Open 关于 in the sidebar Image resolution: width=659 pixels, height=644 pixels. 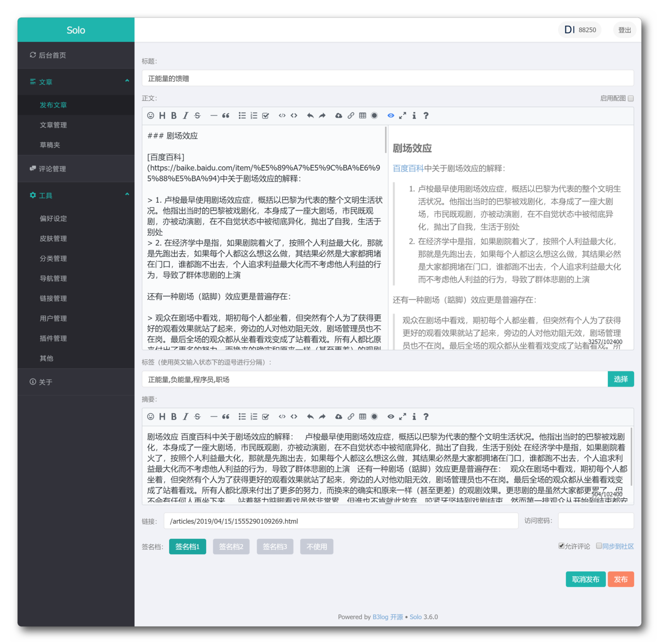click(76, 382)
